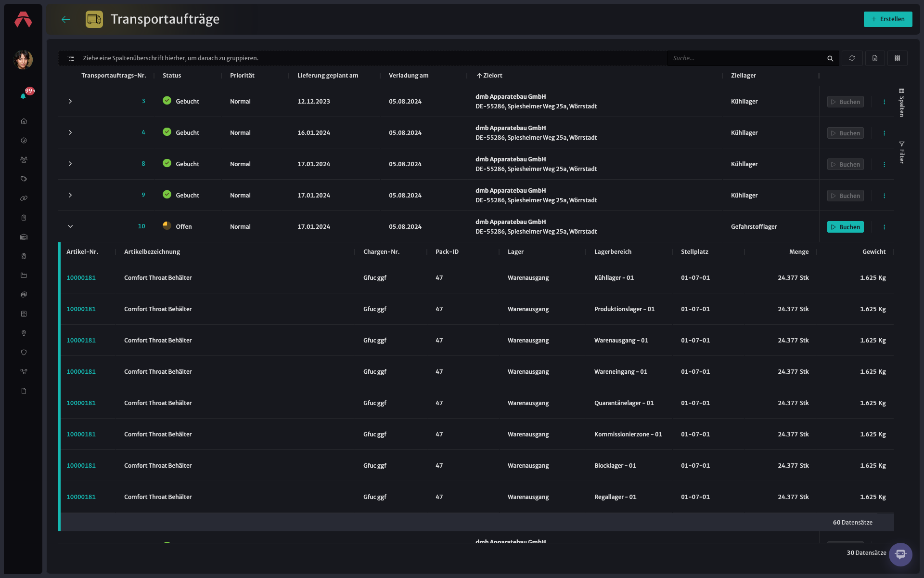924x578 pixels.
Task: Open the coins stack sidebar icon
Action: click(x=24, y=295)
